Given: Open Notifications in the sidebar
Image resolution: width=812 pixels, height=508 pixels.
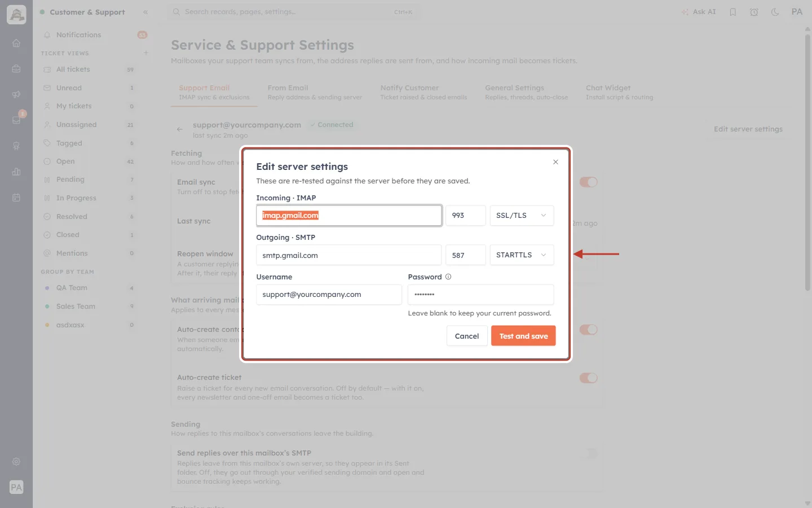Looking at the screenshot, I should pyautogui.click(x=95, y=35).
